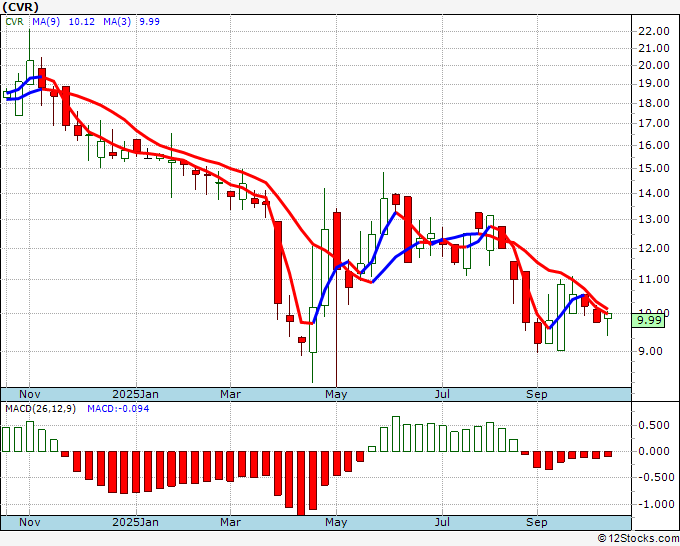Click Jul on the MACD date axis
This screenshot has height=546, width=680.
point(442,522)
